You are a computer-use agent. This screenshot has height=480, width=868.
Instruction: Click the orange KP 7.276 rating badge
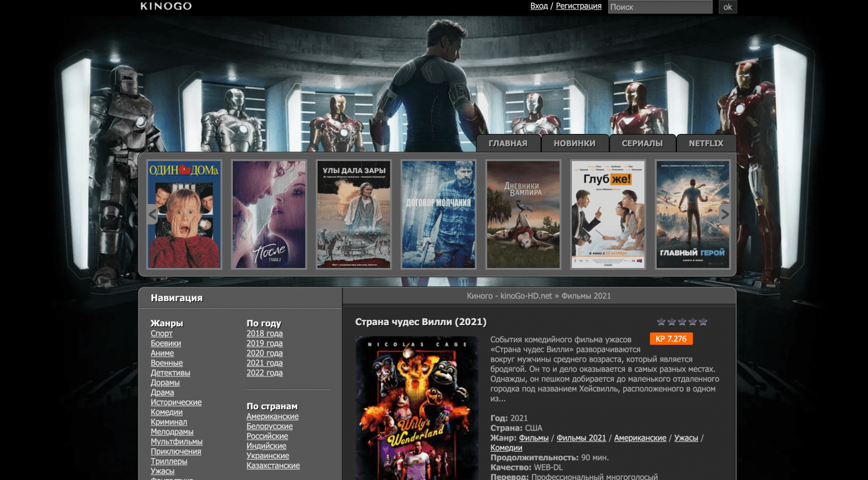point(671,339)
